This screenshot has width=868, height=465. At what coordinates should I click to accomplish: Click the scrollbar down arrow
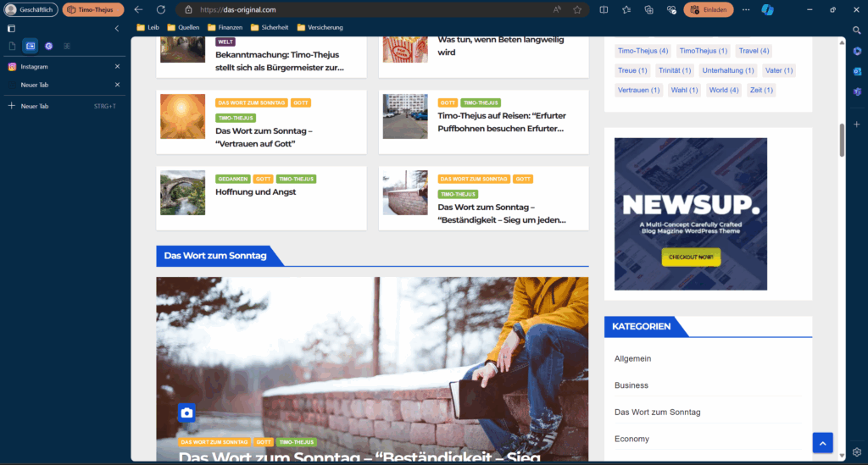click(842, 457)
